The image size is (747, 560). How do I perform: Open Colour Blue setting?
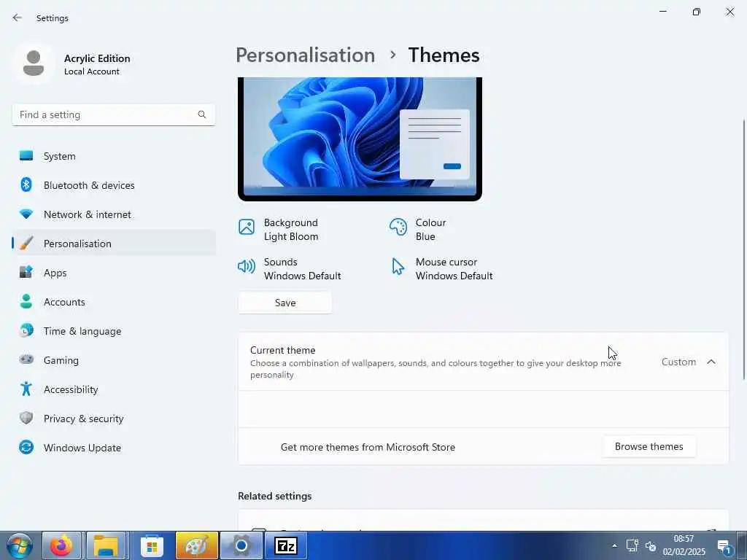(418, 230)
